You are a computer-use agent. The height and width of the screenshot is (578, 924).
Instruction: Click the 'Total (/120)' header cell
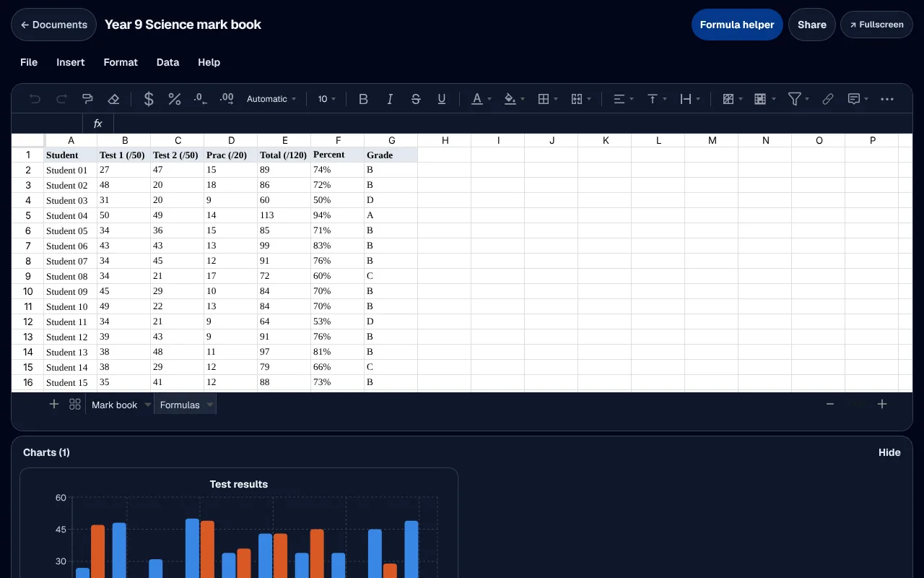click(284, 155)
